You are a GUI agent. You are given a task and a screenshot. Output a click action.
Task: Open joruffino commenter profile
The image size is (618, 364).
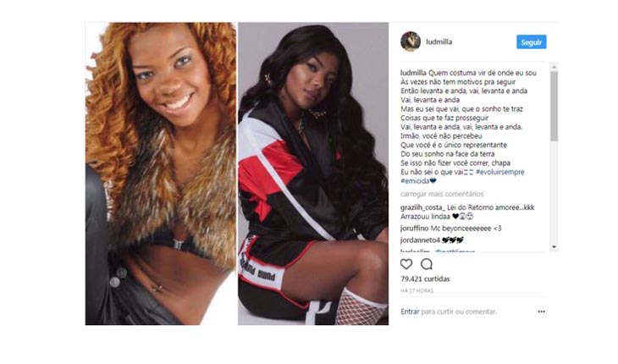[x=414, y=229]
